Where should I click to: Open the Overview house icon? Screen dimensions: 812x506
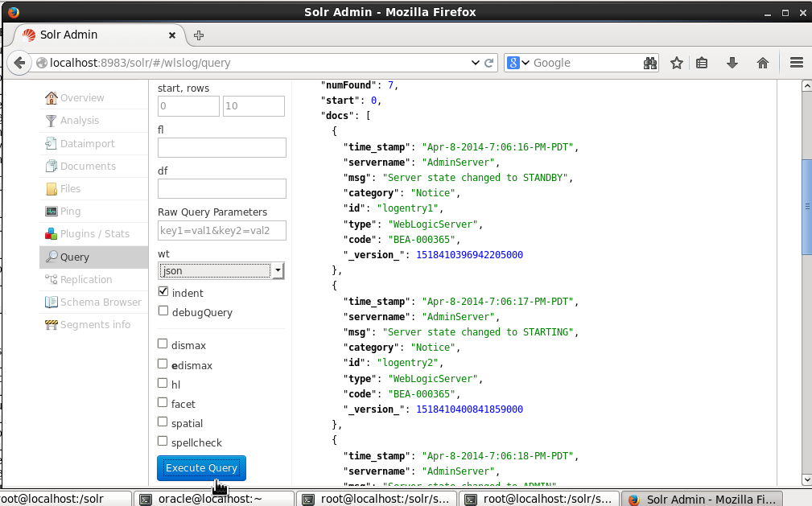coord(52,97)
